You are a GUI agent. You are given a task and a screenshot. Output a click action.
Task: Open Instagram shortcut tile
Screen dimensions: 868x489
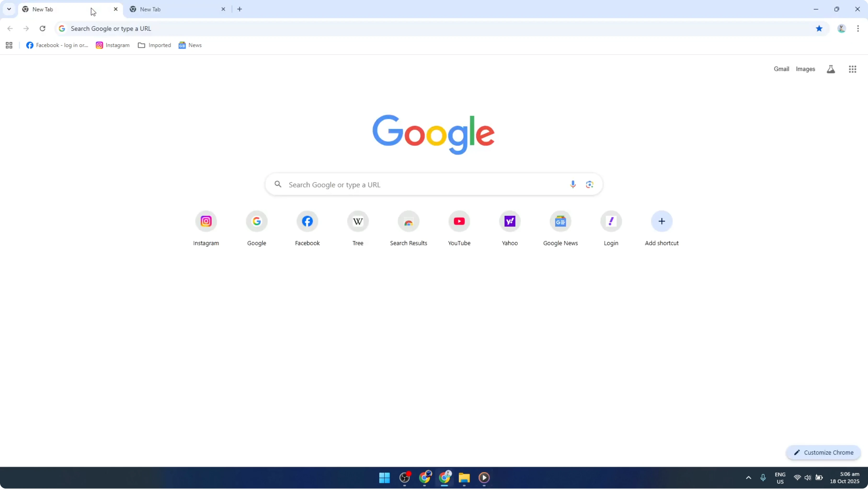[206, 229]
